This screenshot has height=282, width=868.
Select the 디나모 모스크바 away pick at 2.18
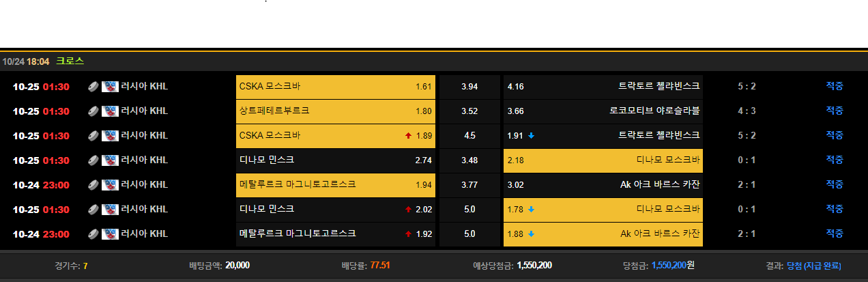[603, 160]
